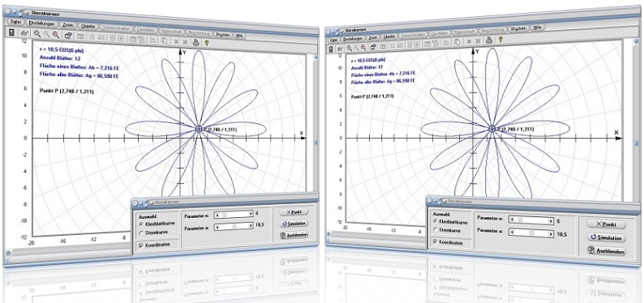
Task: Click the properties folder icon in right window
Action: (373, 46)
